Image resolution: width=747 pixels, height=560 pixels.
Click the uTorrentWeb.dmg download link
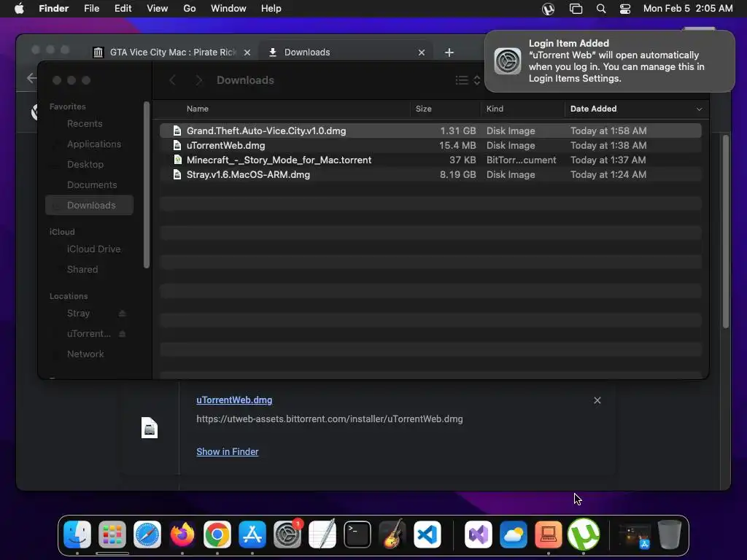(234, 400)
